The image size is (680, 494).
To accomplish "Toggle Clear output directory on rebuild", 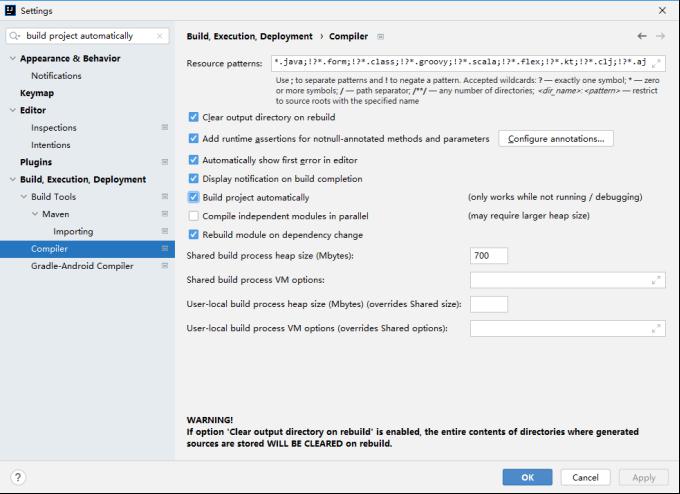I will coord(193,117).
